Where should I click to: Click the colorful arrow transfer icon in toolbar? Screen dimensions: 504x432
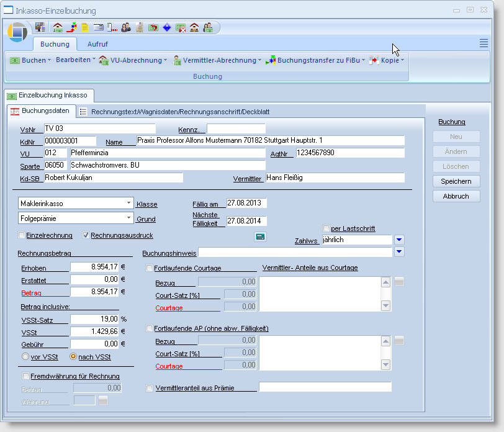(71, 27)
